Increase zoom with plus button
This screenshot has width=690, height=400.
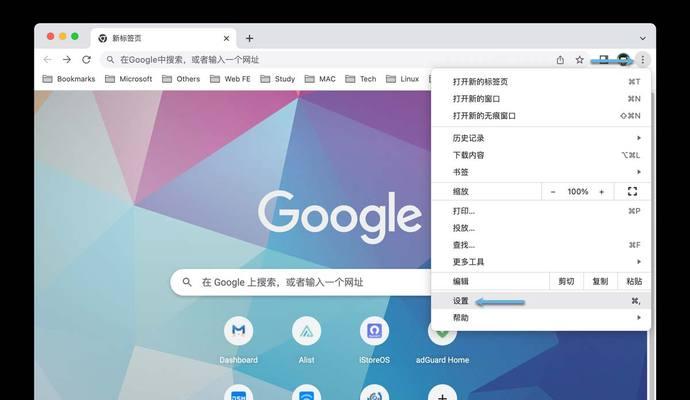click(x=602, y=191)
